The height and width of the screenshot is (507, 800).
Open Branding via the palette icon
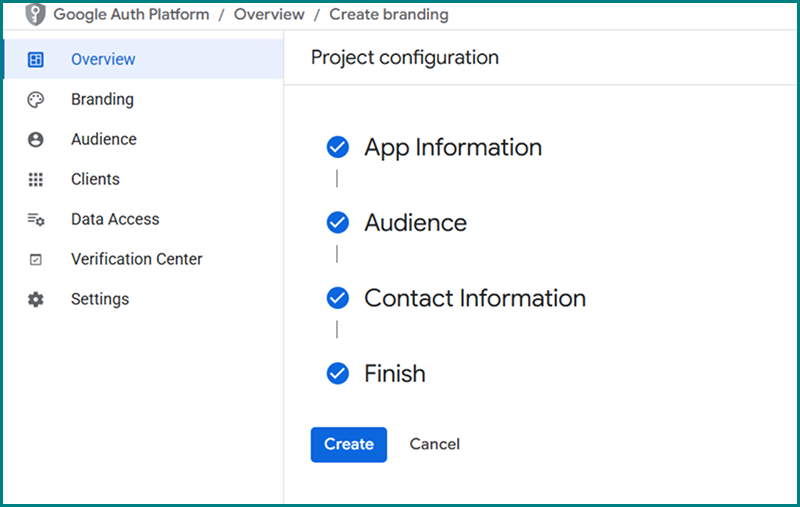pyautogui.click(x=36, y=100)
